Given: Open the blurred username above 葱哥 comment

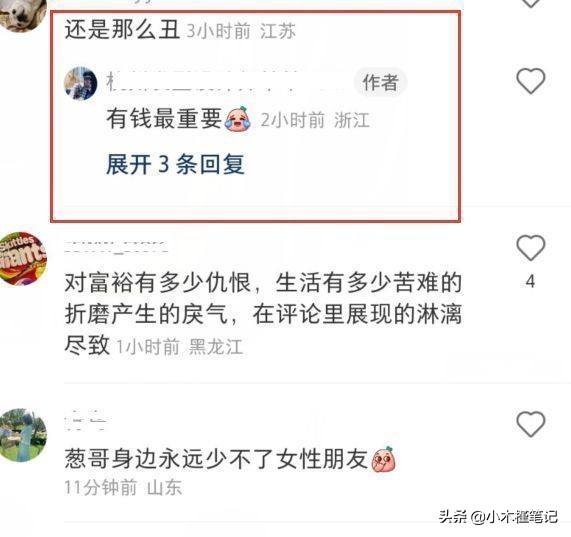Looking at the screenshot, I should coord(85,420).
